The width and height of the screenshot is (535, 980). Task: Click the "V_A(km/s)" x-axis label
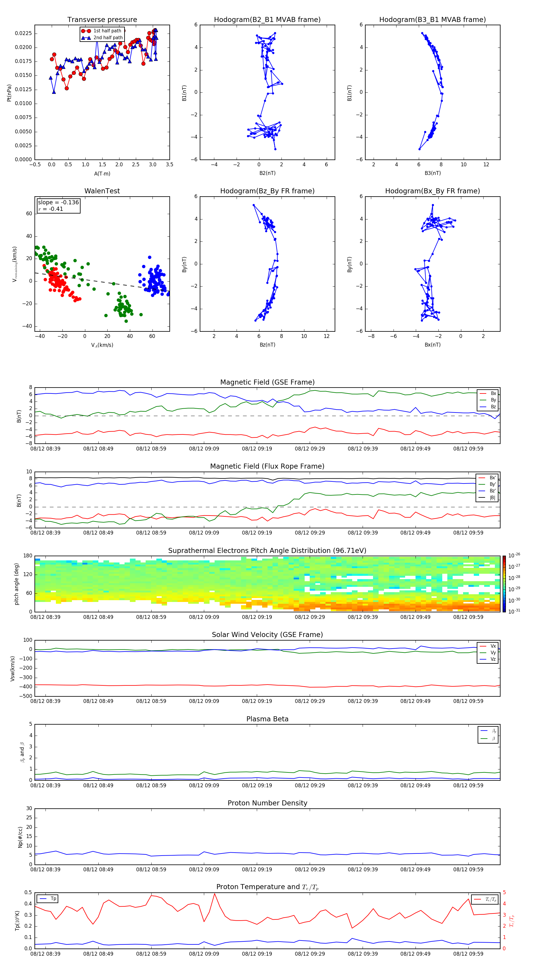pos(102,345)
